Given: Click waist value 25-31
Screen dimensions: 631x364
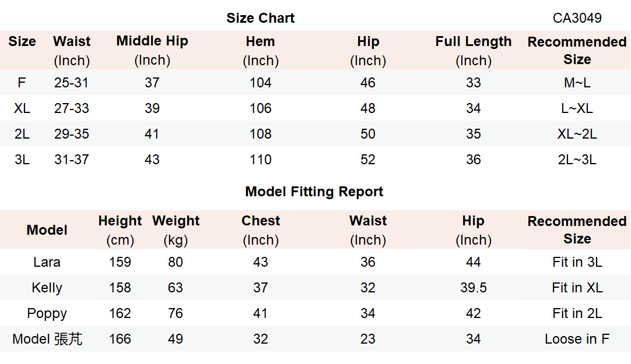Looking at the screenshot, I should (72, 83).
